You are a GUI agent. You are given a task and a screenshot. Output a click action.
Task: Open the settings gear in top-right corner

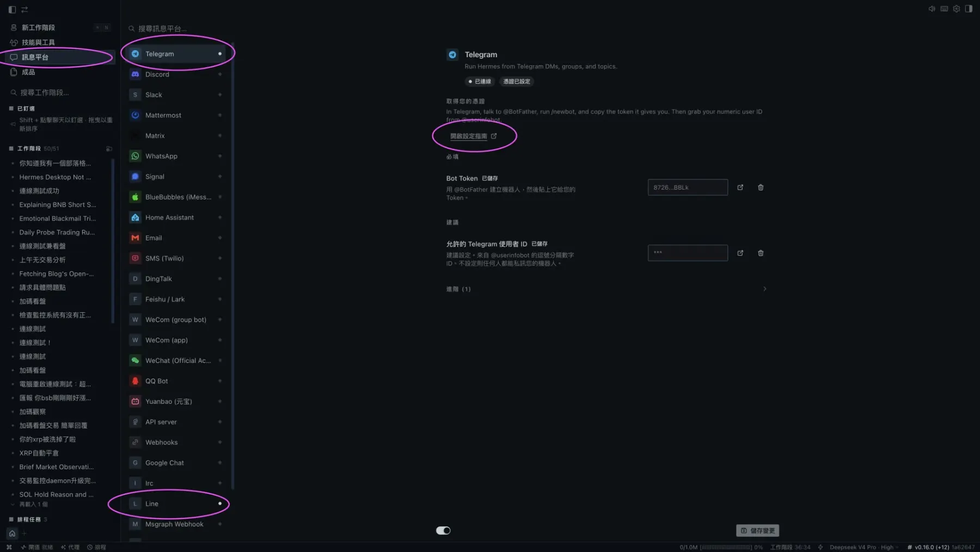[x=957, y=9]
